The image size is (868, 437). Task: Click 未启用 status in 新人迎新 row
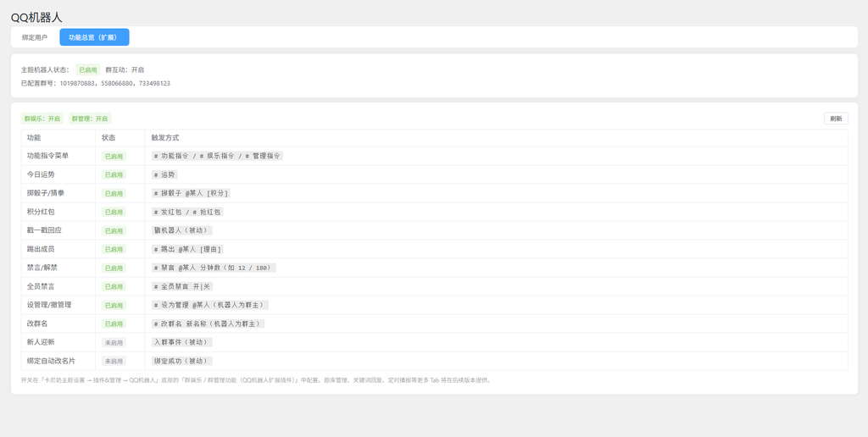pos(114,343)
